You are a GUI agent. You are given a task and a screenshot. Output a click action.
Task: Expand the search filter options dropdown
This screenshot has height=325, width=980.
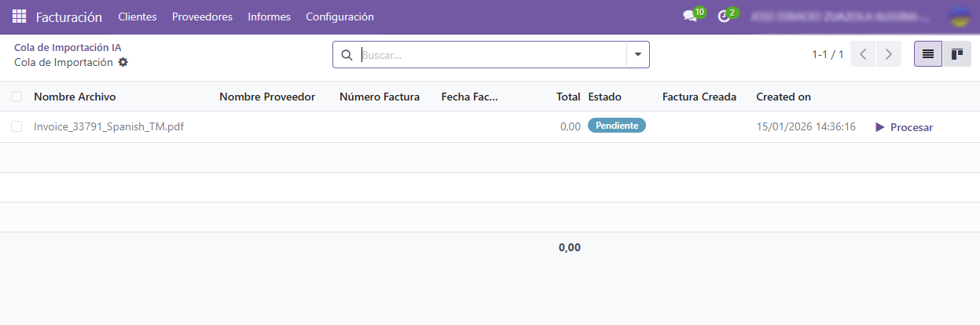(637, 55)
